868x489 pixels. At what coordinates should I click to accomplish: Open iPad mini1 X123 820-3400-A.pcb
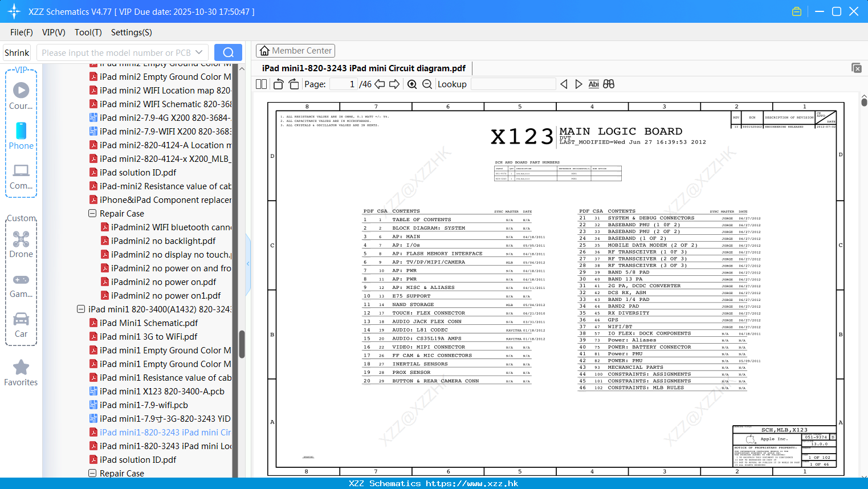[162, 391]
